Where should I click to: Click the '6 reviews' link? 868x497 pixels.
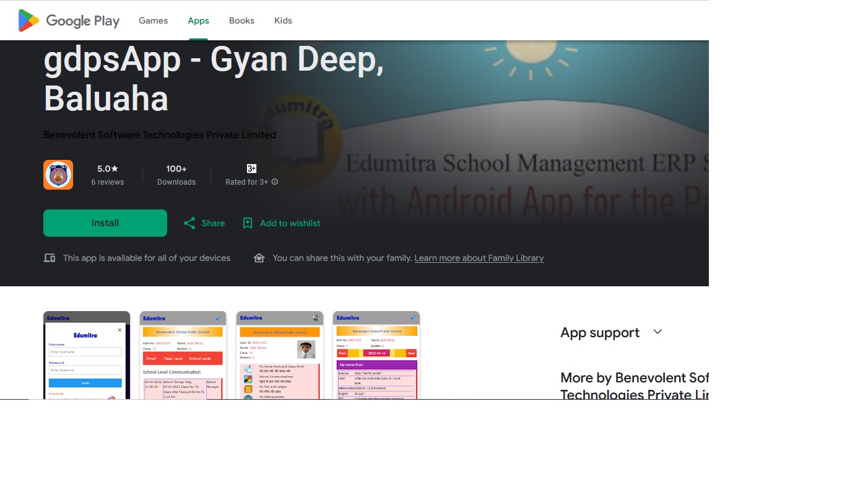click(107, 182)
